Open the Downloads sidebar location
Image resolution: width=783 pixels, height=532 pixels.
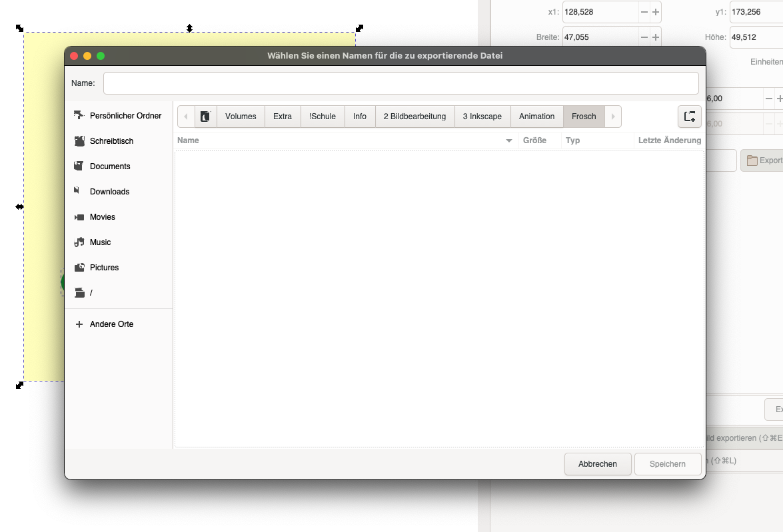click(109, 192)
